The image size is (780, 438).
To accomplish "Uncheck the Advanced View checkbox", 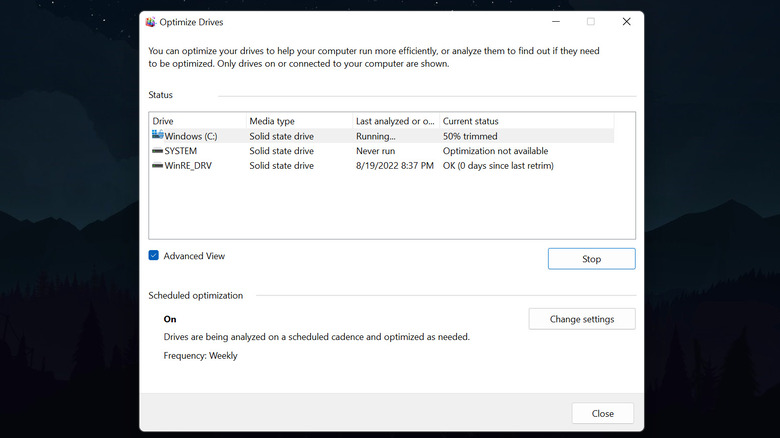I will (154, 256).
